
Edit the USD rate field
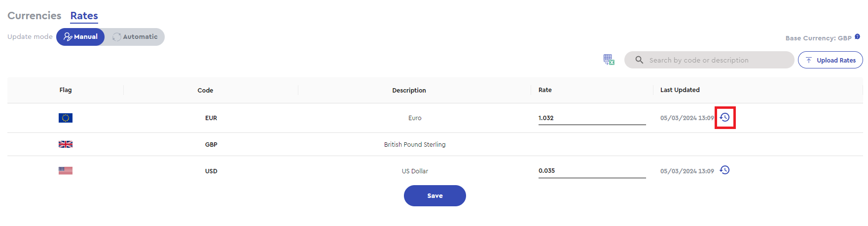(x=592, y=171)
